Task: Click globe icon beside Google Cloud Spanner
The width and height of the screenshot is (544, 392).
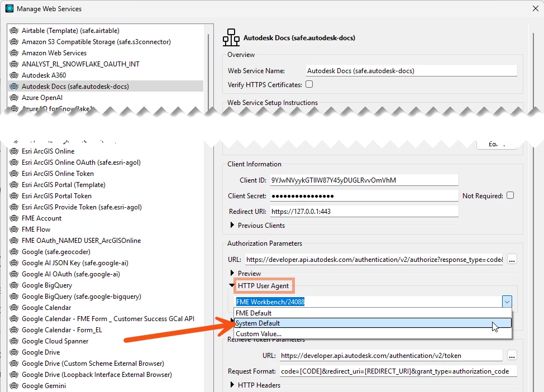Action: (14, 341)
